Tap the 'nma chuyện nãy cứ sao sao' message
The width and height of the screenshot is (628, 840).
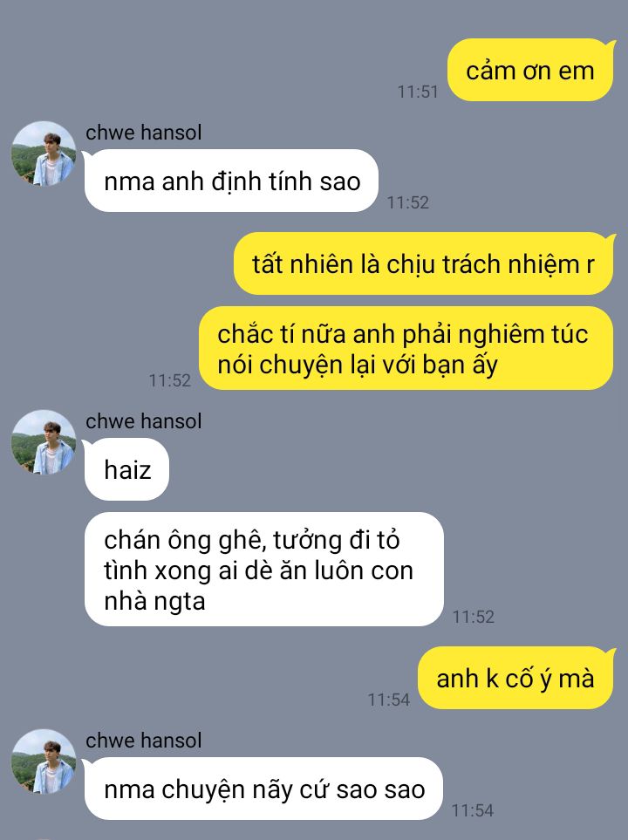[263, 789]
